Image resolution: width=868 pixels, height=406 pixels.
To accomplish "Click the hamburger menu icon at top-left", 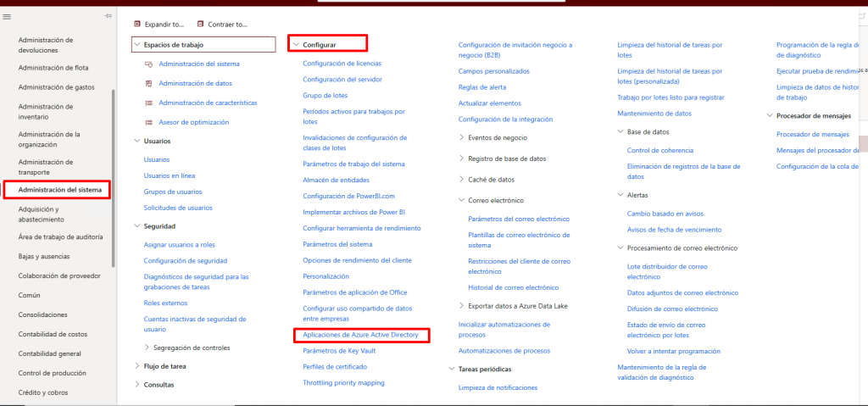I will click(8, 16).
